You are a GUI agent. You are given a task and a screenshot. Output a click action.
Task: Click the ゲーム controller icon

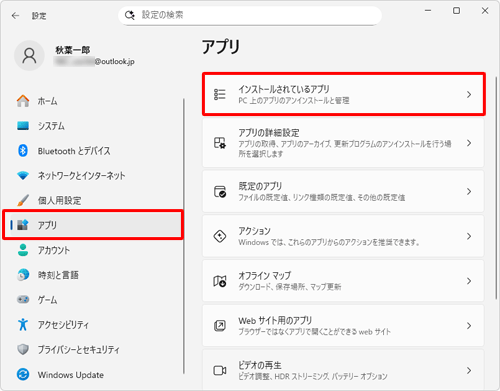pyautogui.click(x=23, y=299)
